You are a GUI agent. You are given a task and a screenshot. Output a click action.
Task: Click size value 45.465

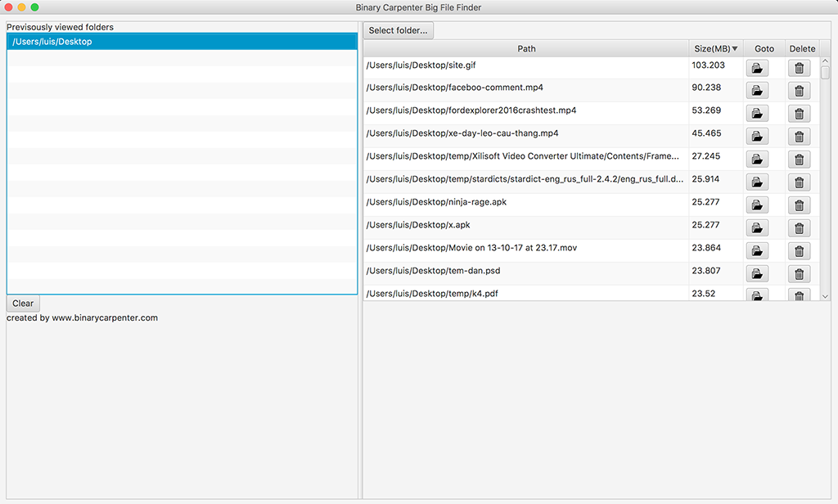(706, 133)
